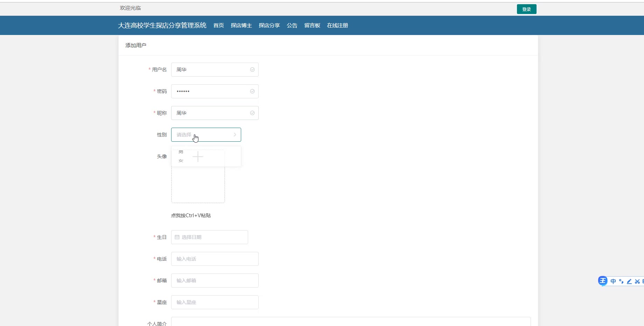Go to 探店博主 menu item

[x=241, y=26]
